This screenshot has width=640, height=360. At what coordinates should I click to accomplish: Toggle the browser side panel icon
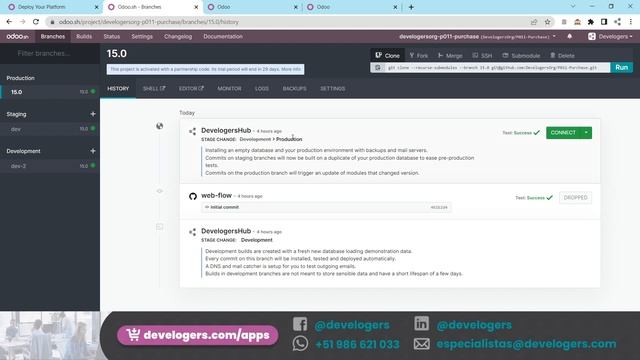click(604, 22)
